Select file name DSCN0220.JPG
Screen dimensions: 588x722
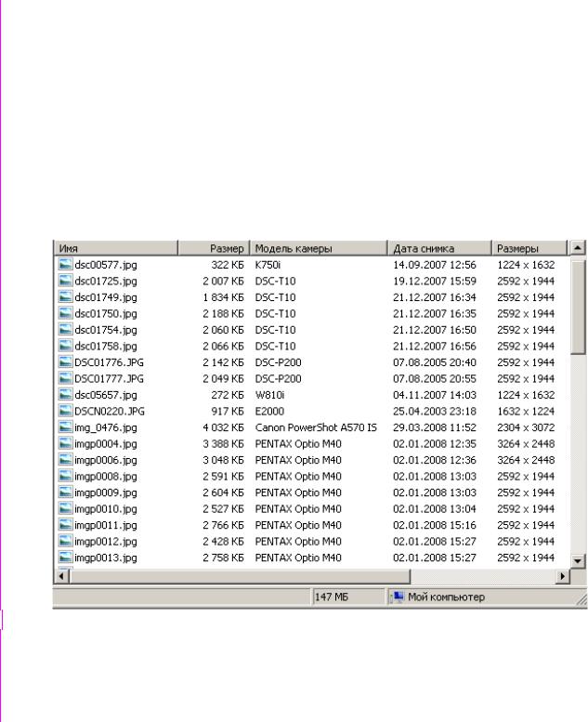click(110, 412)
